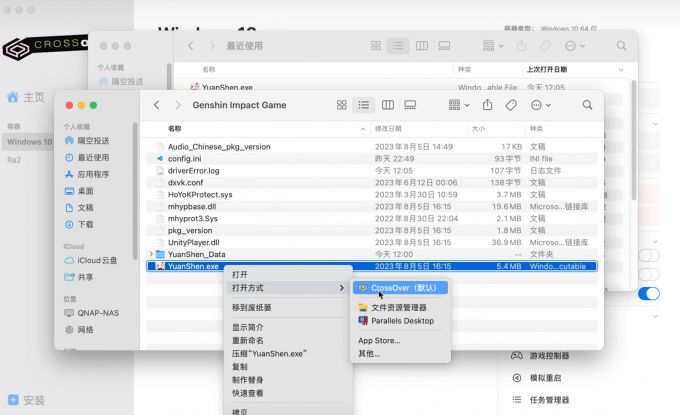
Task: Open group-by options in Genshin Impact Game window
Action: pyautogui.click(x=459, y=105)
